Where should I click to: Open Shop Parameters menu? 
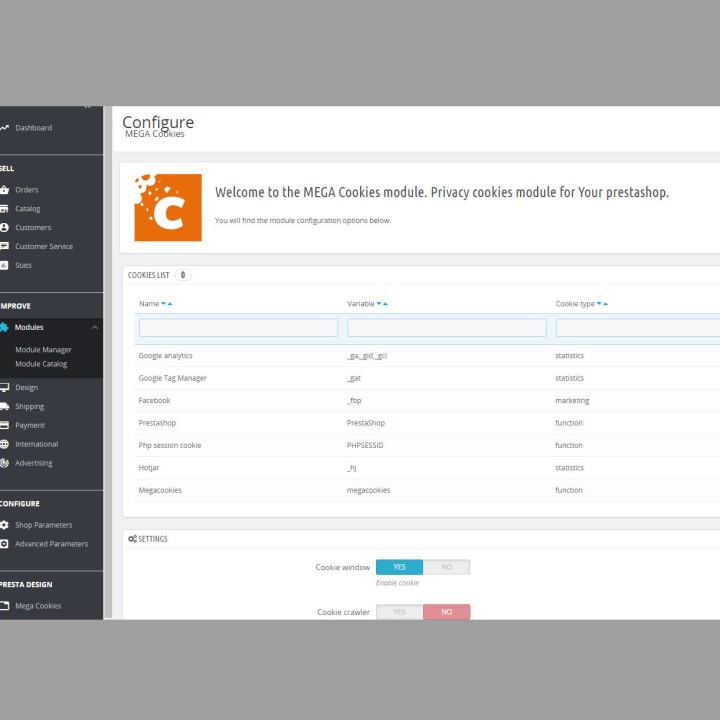coord(44,525)
